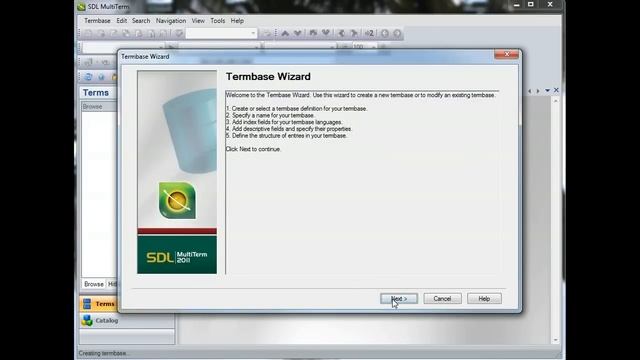
Task: Click the 'Click Next to continue.' text
Action: pos(253,149)
